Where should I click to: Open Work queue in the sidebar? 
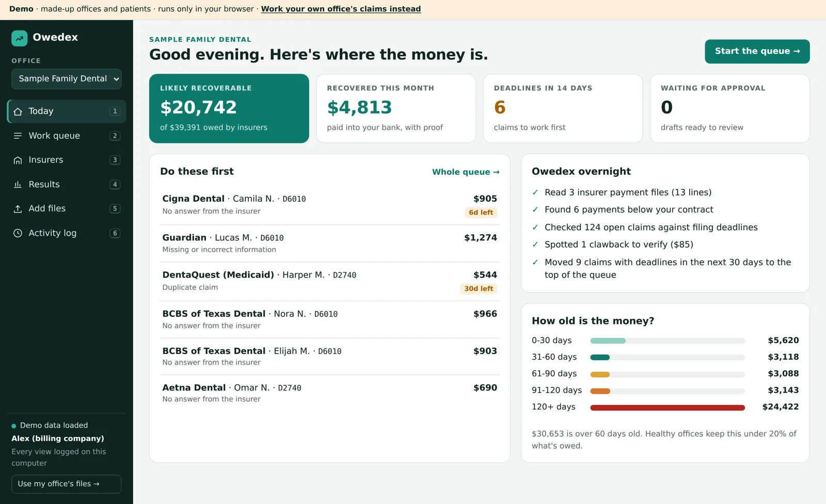[x=67, y=136]
